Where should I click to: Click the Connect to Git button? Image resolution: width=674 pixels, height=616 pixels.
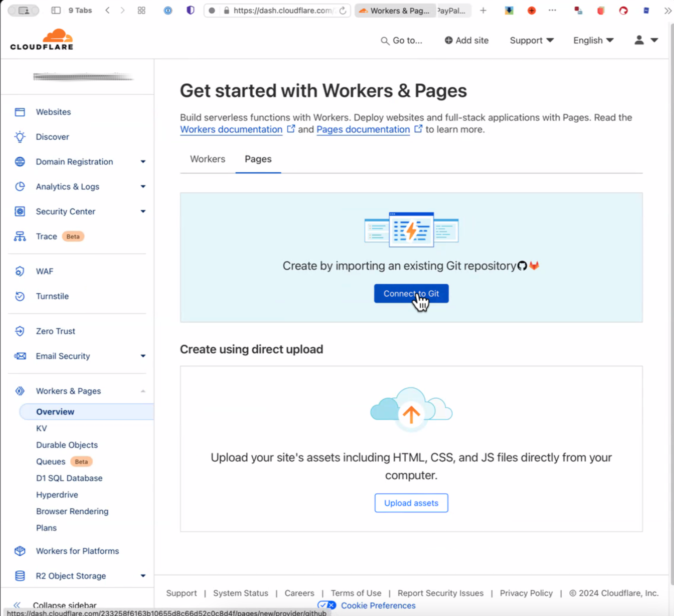[411, 294]
